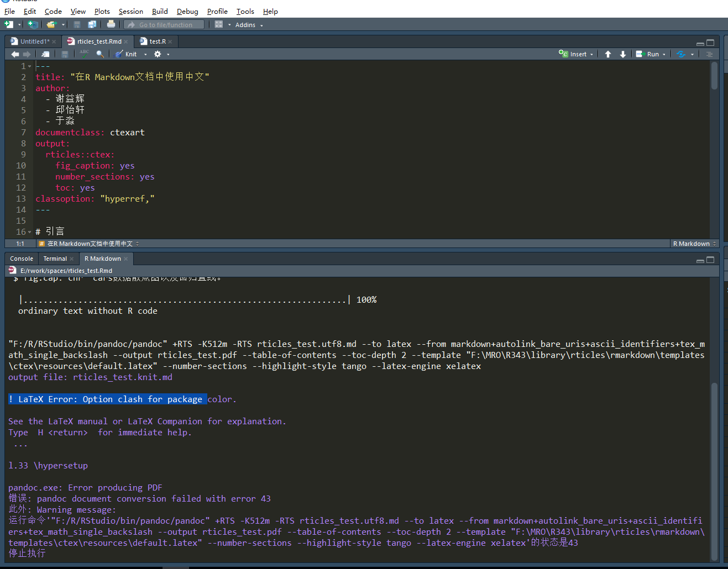Close the Untitled1* tab
The image size is (728, 569).
54,42
